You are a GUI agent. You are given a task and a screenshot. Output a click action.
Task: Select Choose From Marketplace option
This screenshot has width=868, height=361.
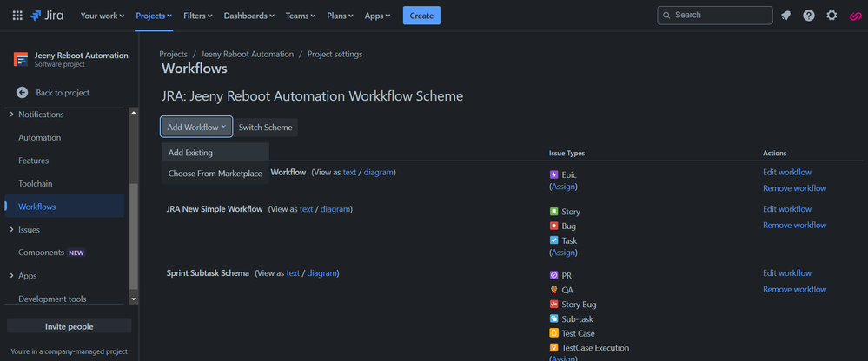215,174
